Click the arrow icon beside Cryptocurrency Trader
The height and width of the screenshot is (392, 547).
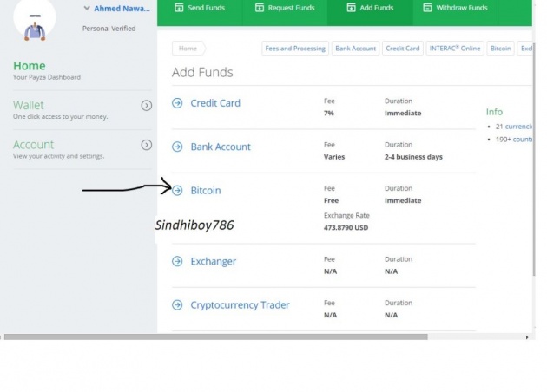point(177,305)
